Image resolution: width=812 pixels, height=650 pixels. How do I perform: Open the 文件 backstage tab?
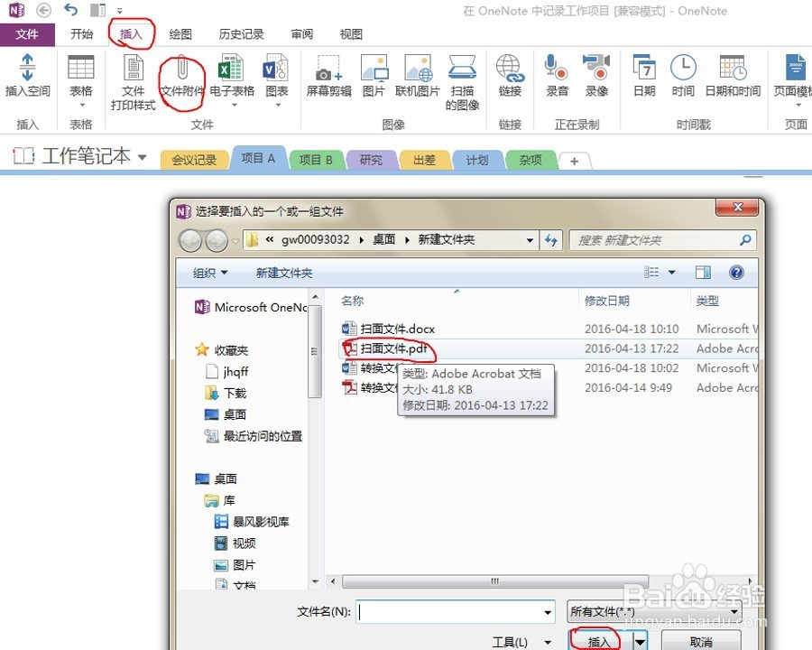pos(27,34)
